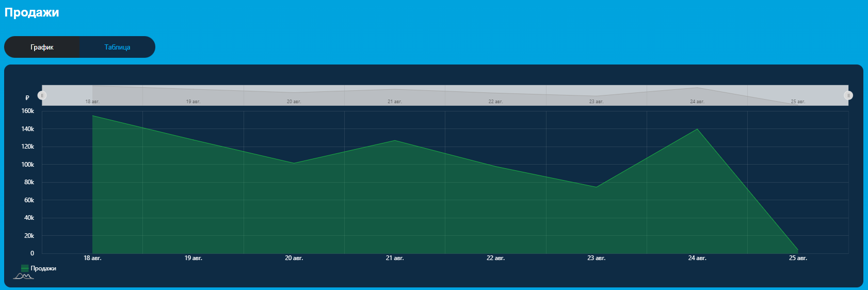Open the amCharts logo at bottom left
Image resolution: width=868 pixels, height=290 pixels.
pyautogui.click(x=23, y=277)
